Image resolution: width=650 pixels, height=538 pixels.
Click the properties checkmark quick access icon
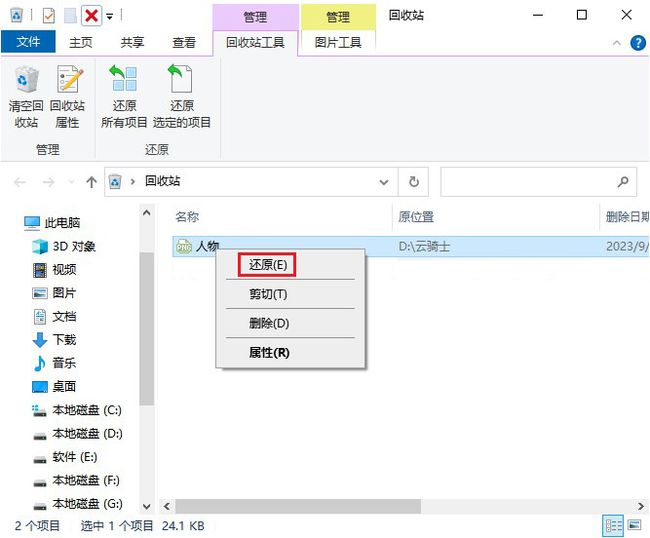49,16
